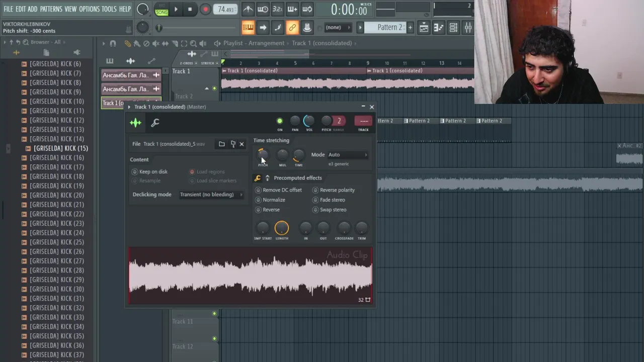Click the folder icon to load a sample file
644x362 pixels.
tap(221, 144)
